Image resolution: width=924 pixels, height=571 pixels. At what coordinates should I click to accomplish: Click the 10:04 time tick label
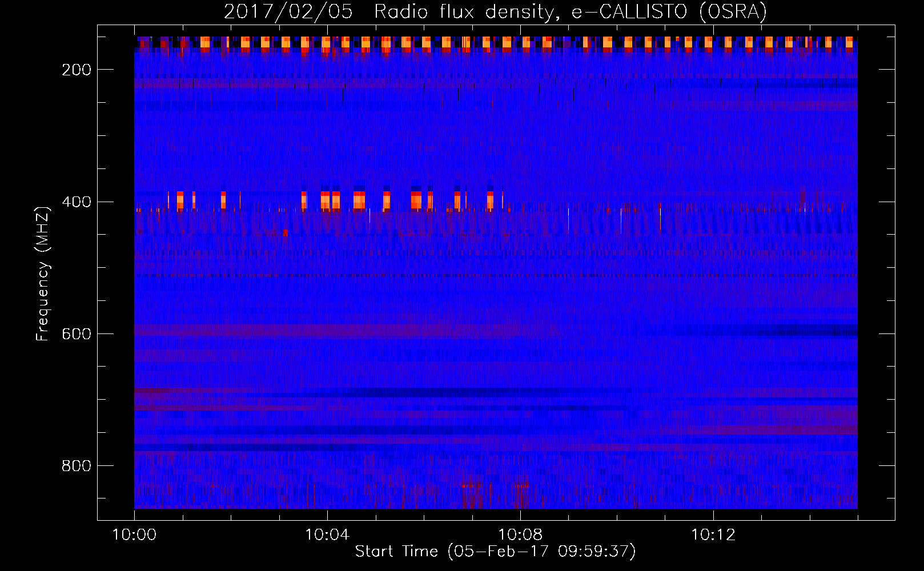327,534
